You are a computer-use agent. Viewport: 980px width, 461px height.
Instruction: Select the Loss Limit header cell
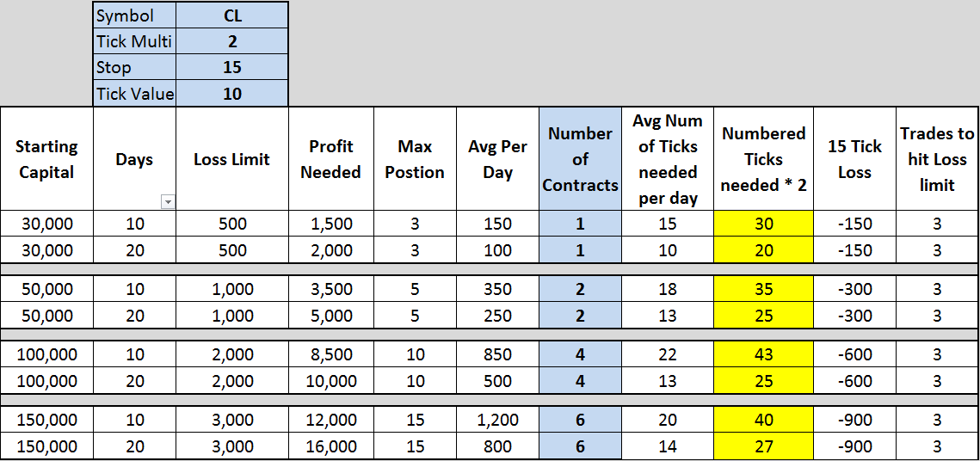coord(232,158)
